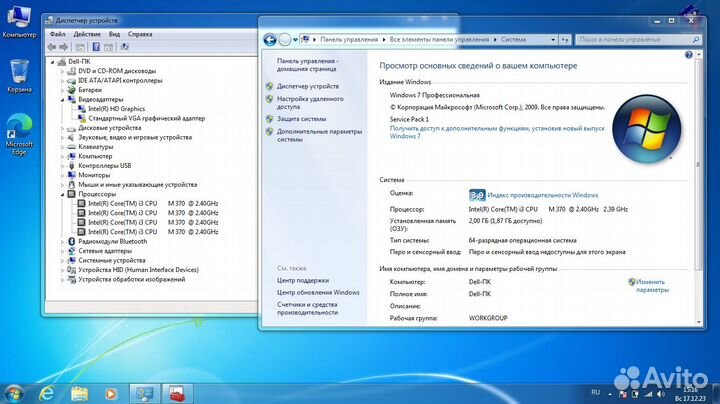720x404 pixels.
Task: Collapse the Процессоры node
Action: 62,194
